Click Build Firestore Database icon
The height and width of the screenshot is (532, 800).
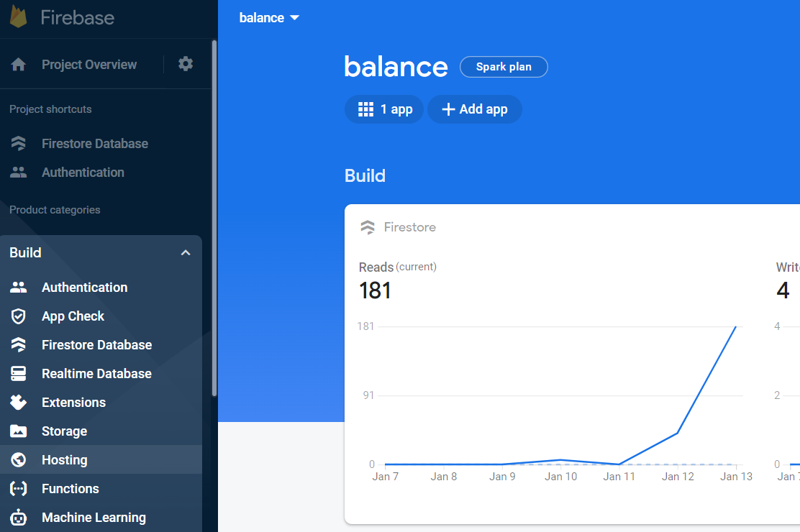(19, 345)
